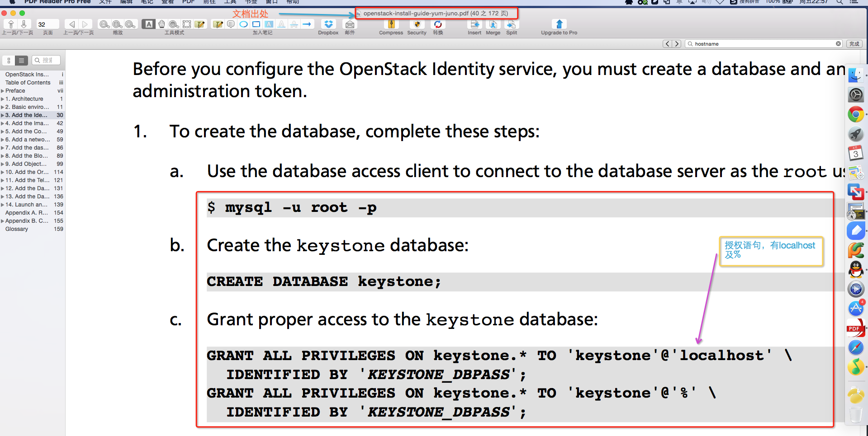This screenshot has height=436, width=868.
Task: Expand the Preface outline entry
Action: 3,91
